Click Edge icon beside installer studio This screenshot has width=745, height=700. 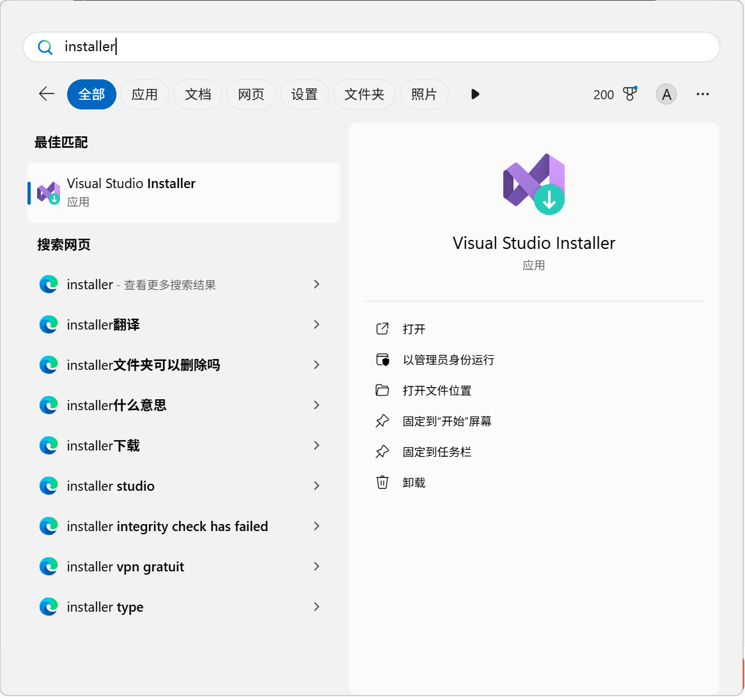(49, 486)
